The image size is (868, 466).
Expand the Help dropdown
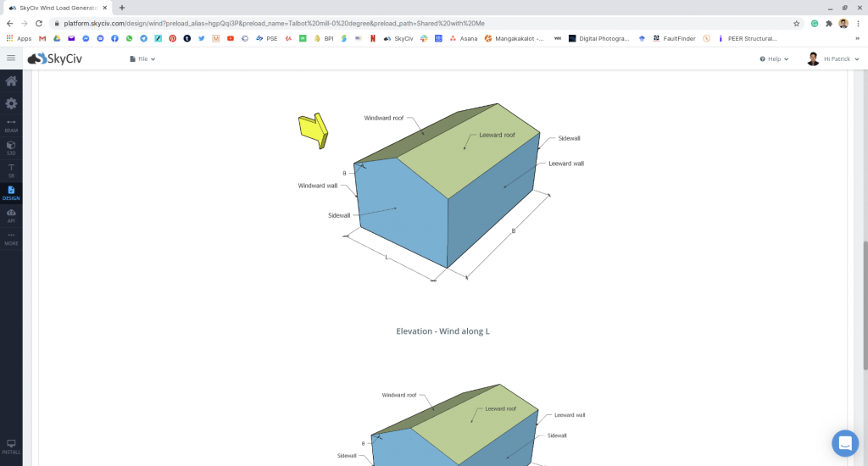click(774, 59)
